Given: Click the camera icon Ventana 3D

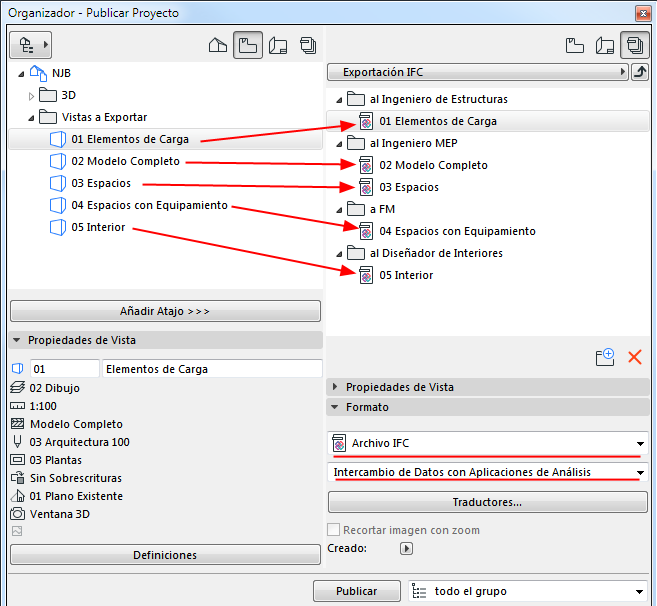Looking at the screenshot, I should (17, 514).
